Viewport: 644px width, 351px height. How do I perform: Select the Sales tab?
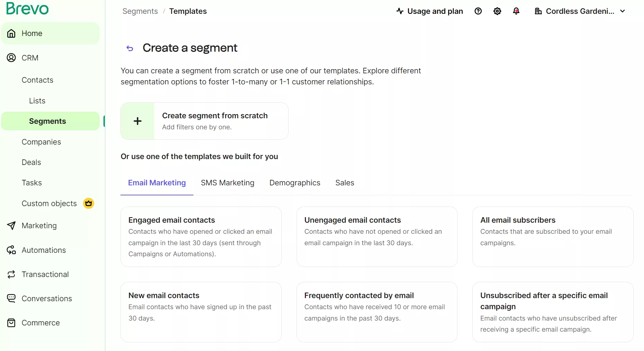click(x=344, y=183)
